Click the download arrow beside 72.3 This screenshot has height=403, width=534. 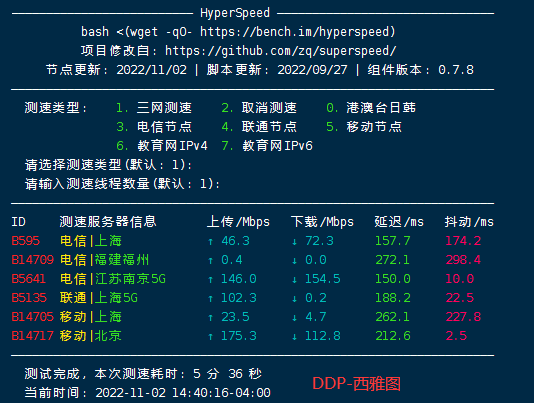pos(295,242)
